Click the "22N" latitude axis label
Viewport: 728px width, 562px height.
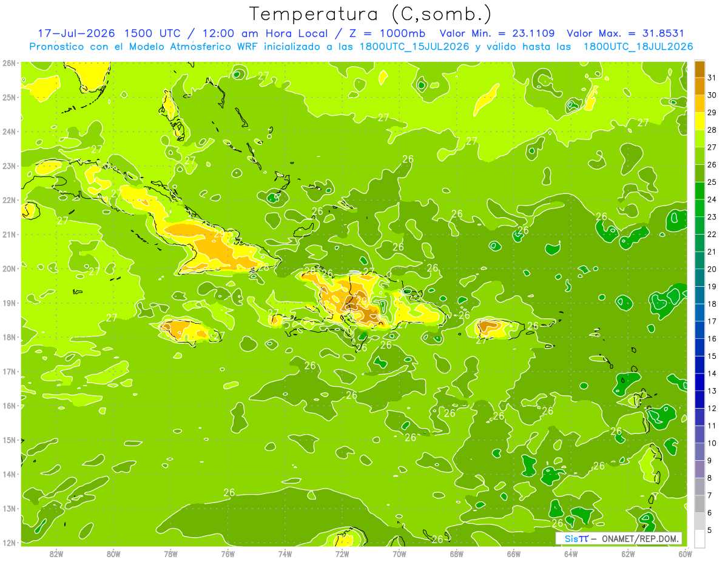9,200
